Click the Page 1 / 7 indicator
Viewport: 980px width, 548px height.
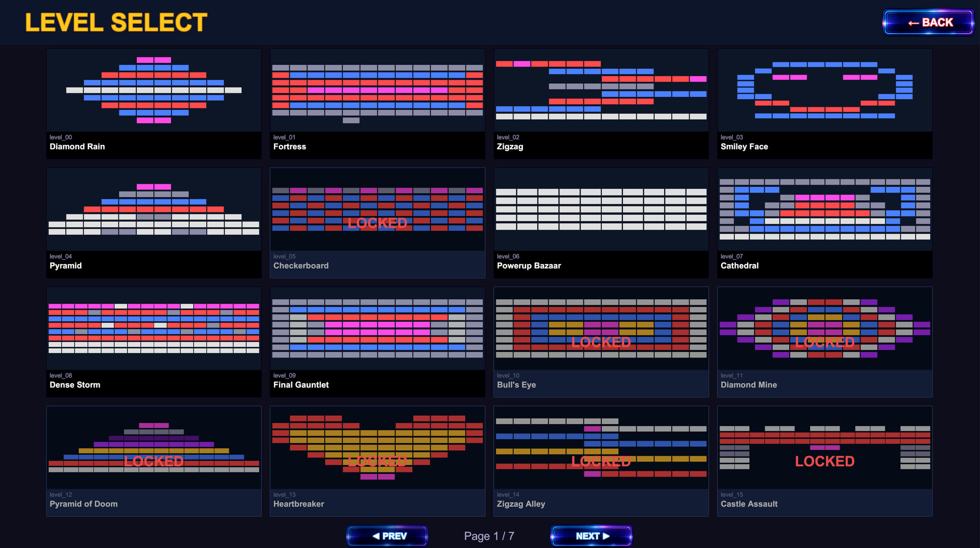[488, 536]
